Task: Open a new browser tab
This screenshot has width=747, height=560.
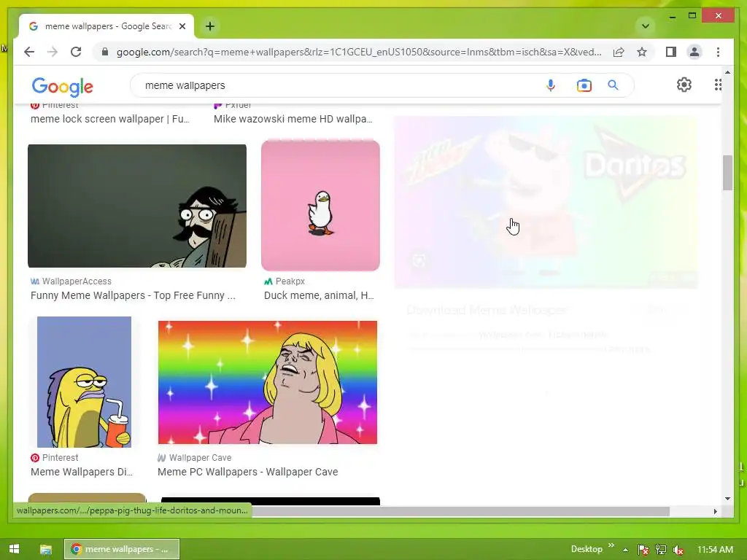Action: pyautogui.click(x=210, y=26)
